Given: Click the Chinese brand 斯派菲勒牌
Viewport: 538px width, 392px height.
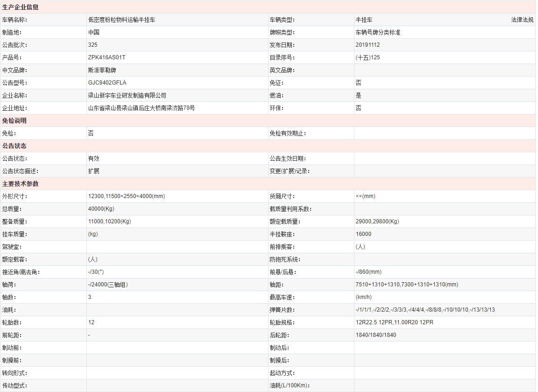Looking at the screenshot, I should coord(102,70).
